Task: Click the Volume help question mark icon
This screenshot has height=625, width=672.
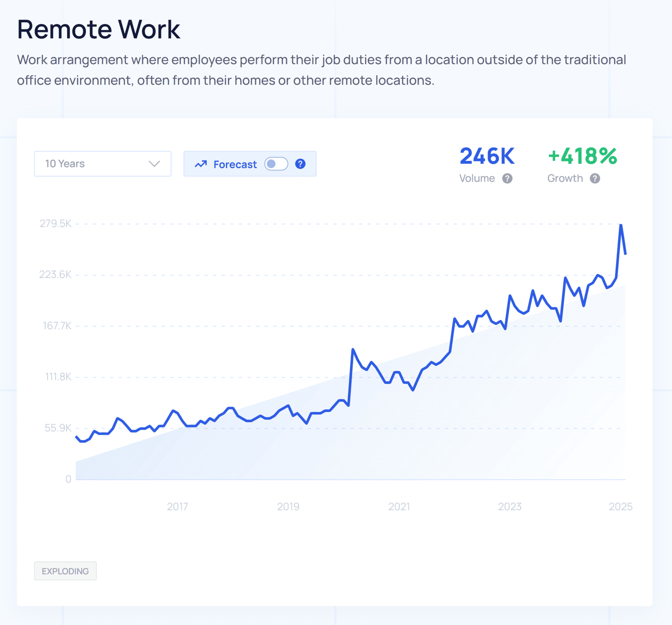Action: tap(507, 178)
